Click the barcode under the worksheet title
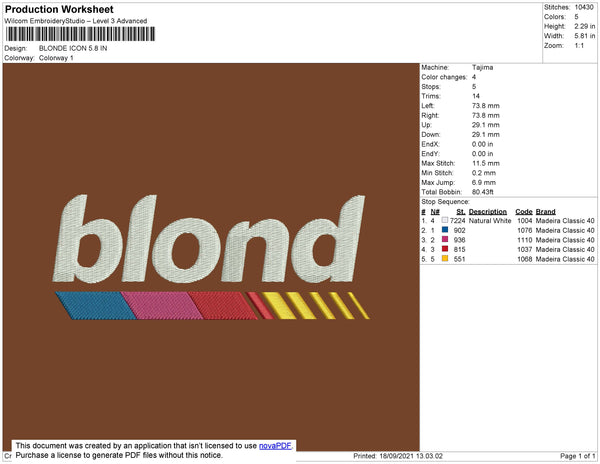The width and height of the screenshot is (600, 464). pos(80,34)
